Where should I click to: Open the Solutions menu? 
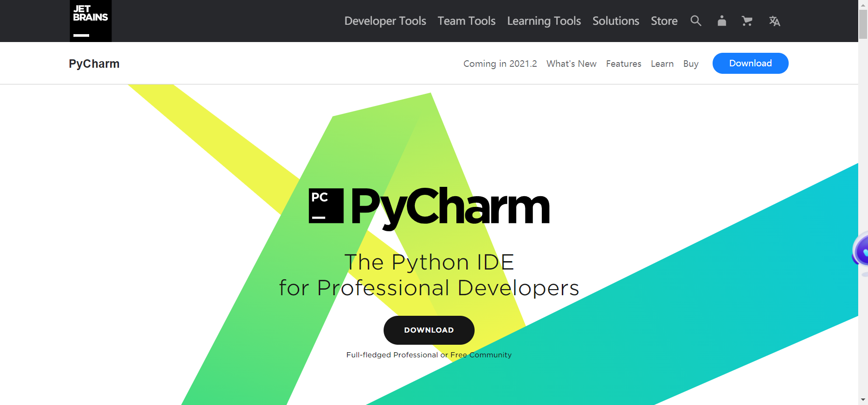point(616,21)
